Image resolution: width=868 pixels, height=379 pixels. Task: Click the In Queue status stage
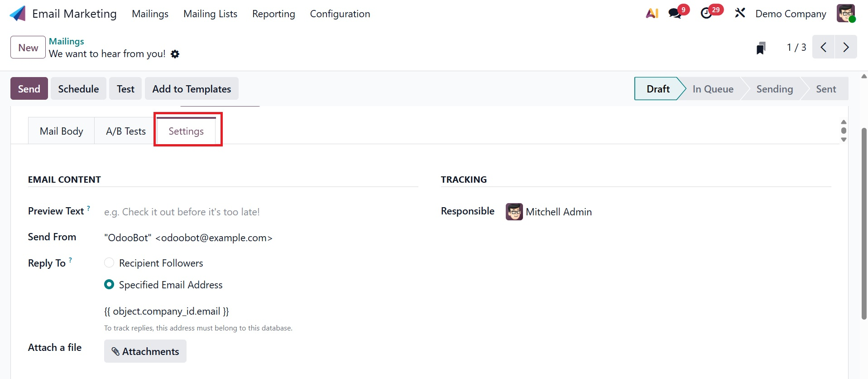coord(713,89)
